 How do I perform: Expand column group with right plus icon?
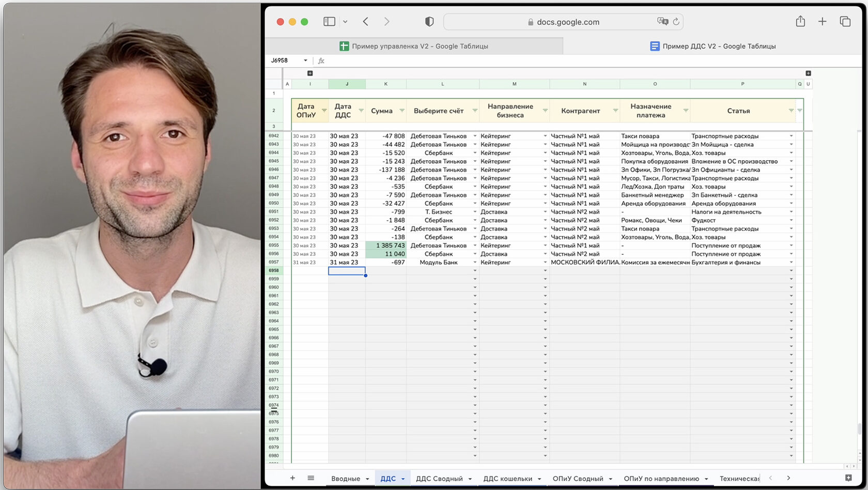tap(808, 73)
